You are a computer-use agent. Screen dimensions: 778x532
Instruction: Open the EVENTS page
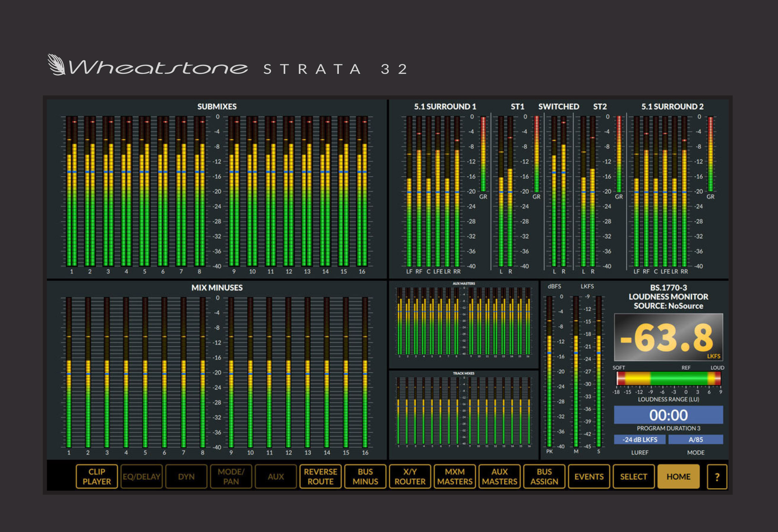589,476
